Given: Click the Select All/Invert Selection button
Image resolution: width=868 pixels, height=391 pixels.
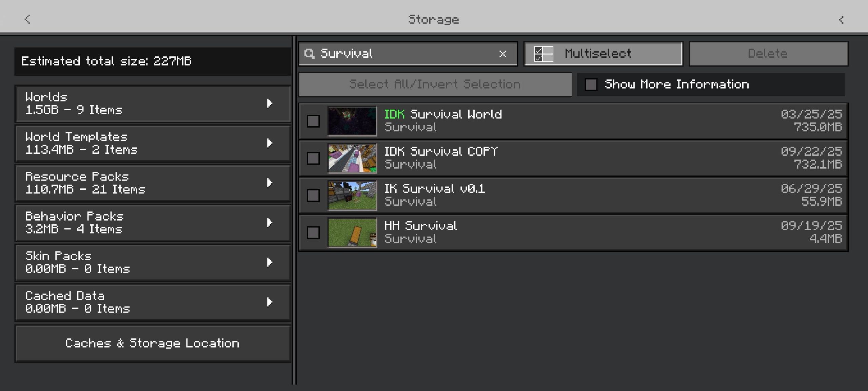Looking at the screenshot, I should coord(435,85).
